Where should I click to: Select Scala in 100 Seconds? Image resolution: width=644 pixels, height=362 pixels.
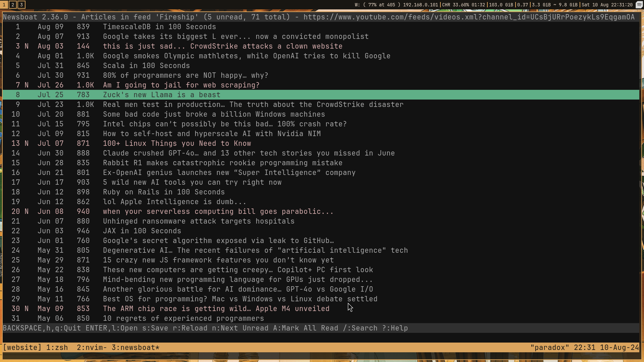[321, 66]
